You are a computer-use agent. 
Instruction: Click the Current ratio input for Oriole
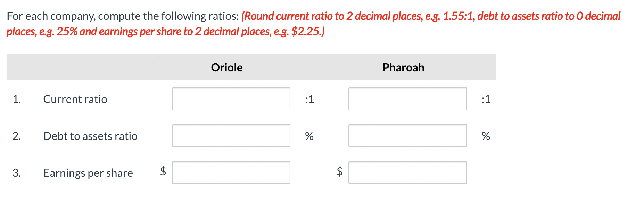coord(231,99)
